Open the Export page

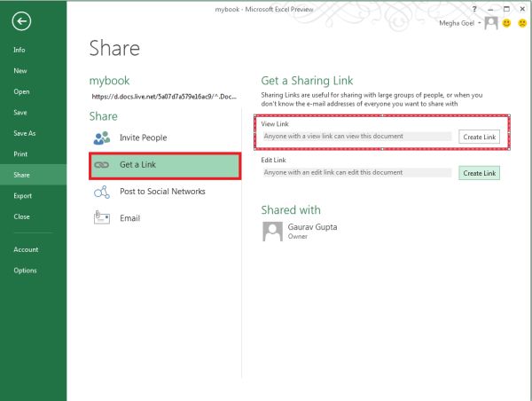(22, 196)
